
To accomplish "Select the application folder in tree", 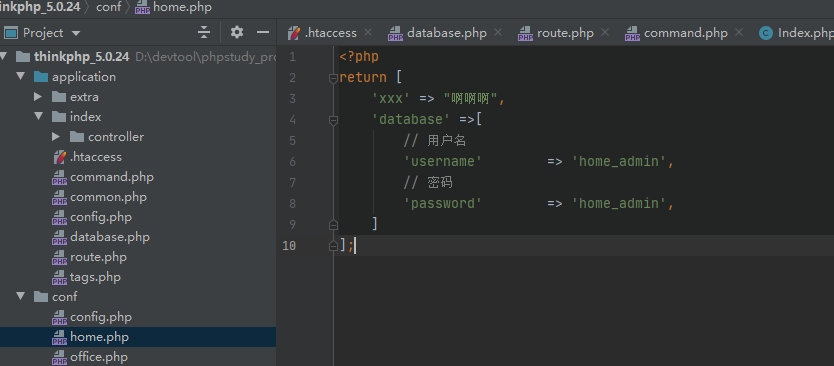I will (84, 77).
